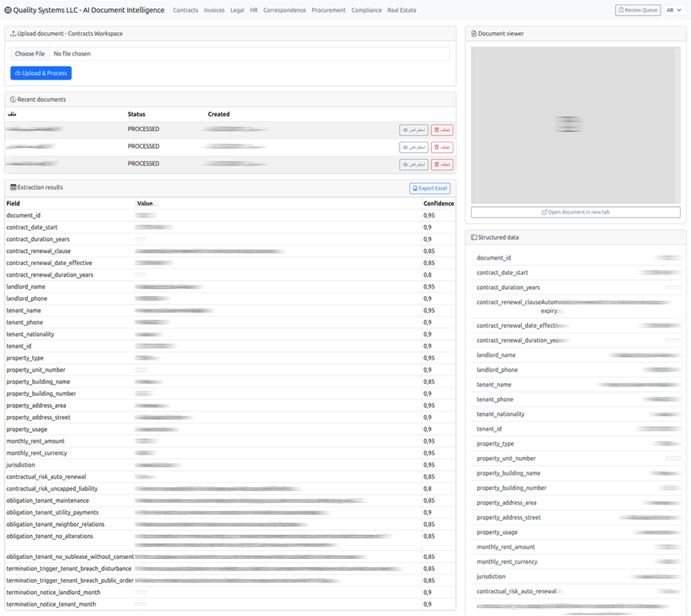The height and width of the screenshot is (616, 691).
Task: Delete the third recent document
Action: [442, 165]
